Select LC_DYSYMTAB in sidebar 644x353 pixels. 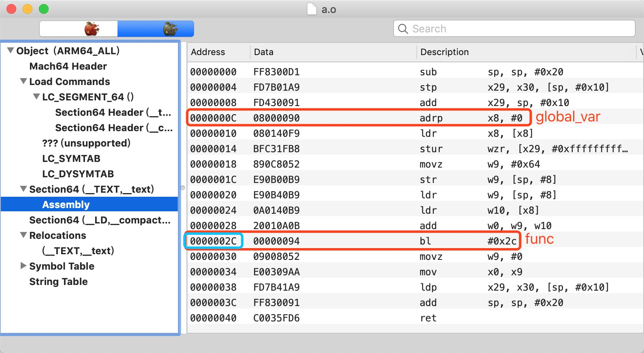pyautogui.click(x=78, y=174)
